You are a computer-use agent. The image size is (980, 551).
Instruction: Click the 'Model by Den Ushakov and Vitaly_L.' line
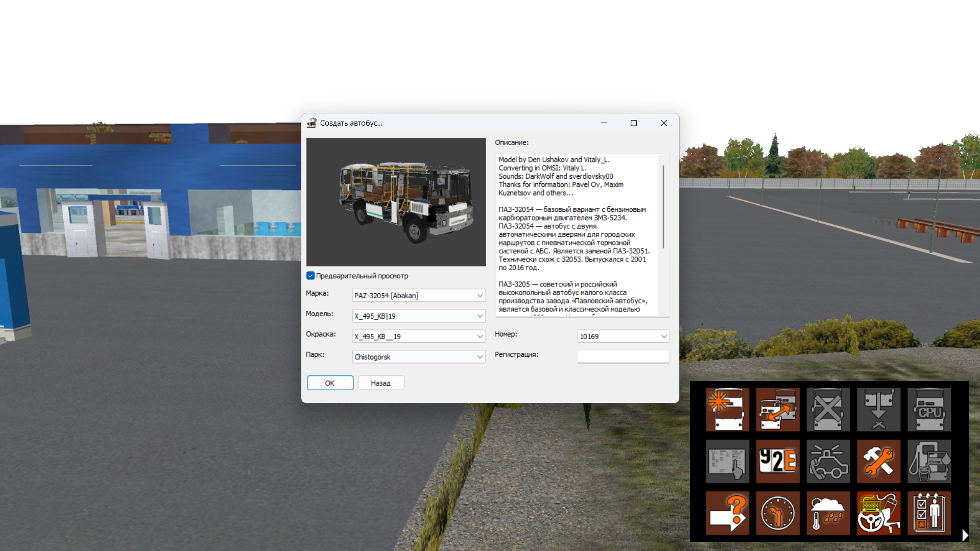(554, 160)
